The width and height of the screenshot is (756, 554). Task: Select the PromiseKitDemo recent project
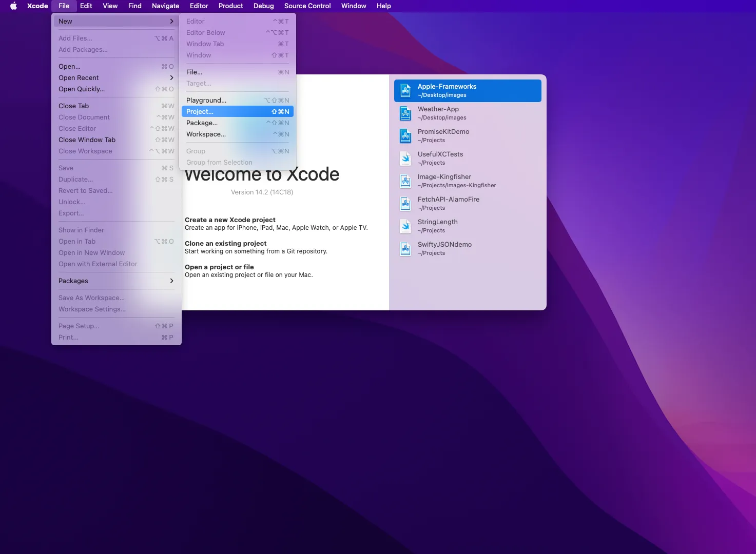(468, 136)
